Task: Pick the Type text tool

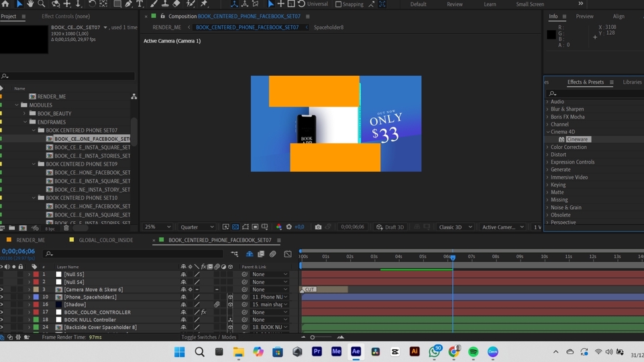Action: click(x=140, y=4)
